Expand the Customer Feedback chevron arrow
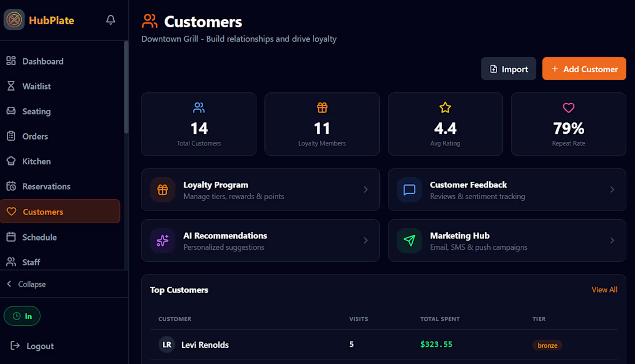Image resolution: width=635 pixels, height=364 pixels. click(x=612, y=189)
